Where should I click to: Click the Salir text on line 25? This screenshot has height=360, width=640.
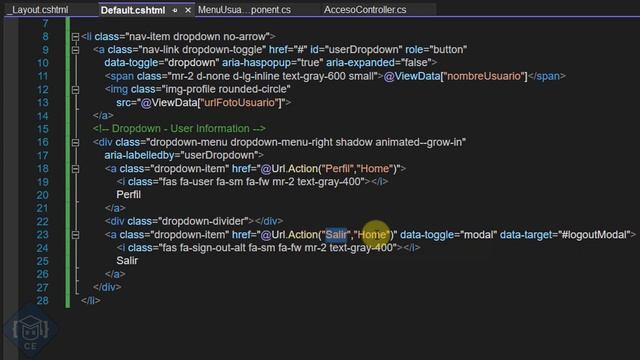point(127,261)
